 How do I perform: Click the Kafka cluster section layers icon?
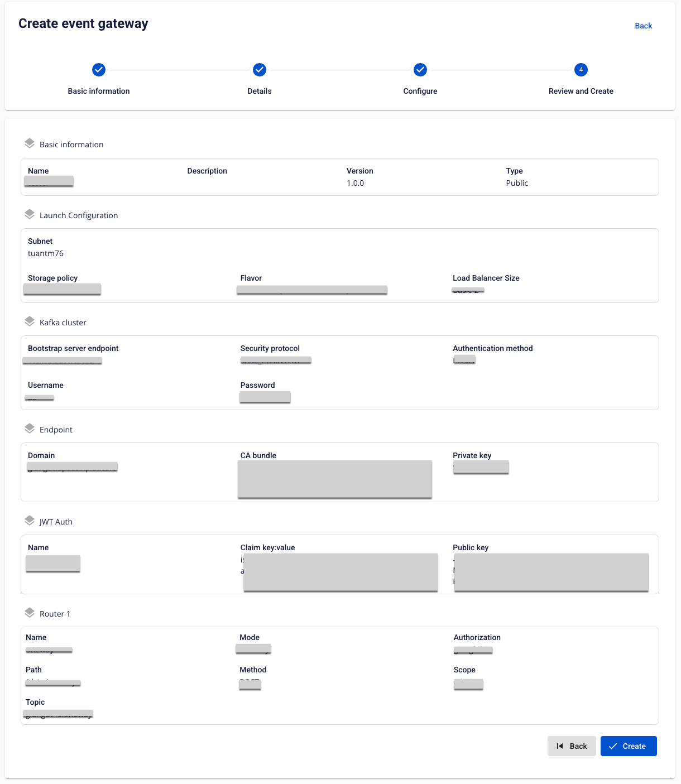[x=30, y=322]
